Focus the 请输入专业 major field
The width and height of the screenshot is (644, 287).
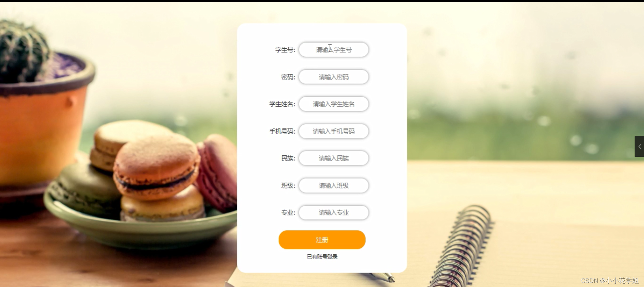(x=334, y=212)
